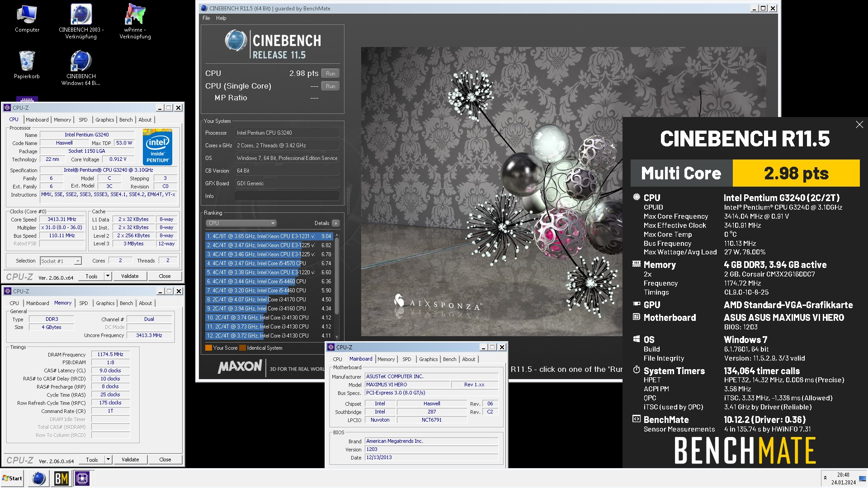
Task: Click Tools button in CPU-Z CPU window
Action: tap(92, 276)
